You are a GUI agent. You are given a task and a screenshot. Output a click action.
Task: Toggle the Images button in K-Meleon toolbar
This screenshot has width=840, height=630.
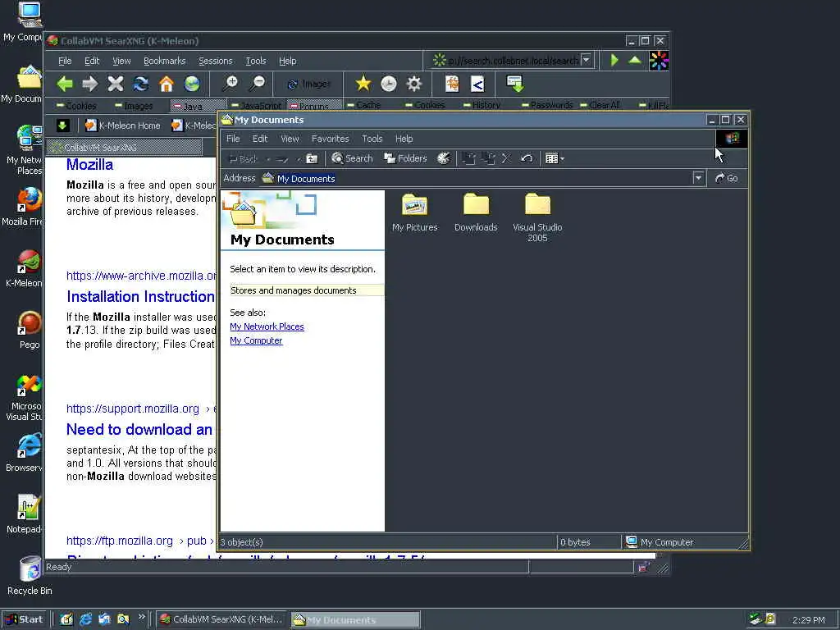click(309, 84)
